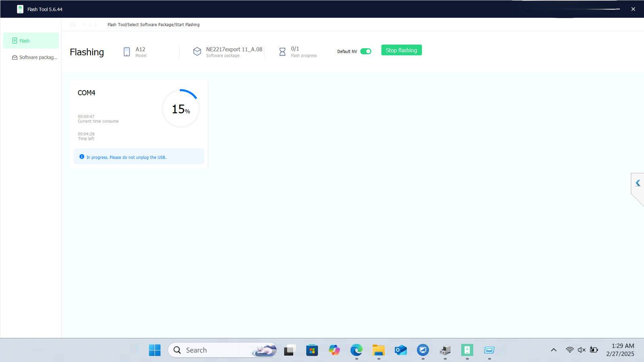Click the Start Flashing breadcrumb entry
Screen dimensions: 644x362
pyautogui.click(x=187, y=25)
